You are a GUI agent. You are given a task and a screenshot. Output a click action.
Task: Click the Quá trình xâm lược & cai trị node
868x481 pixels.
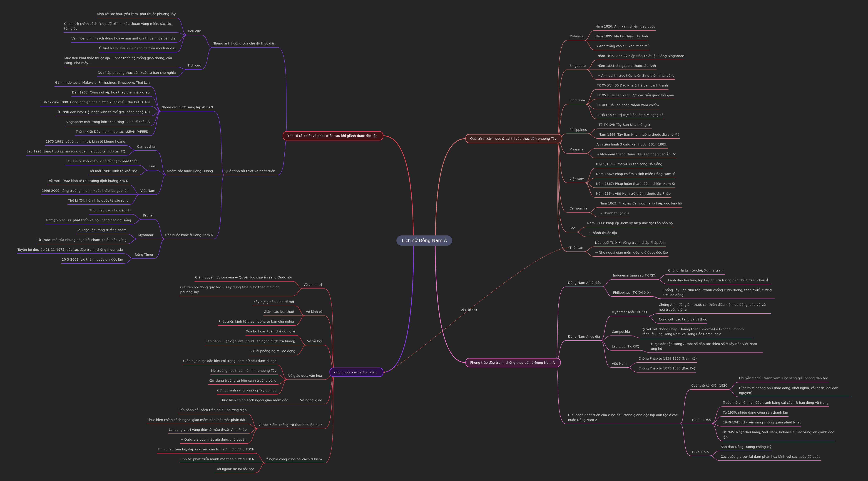click(513, 139)
